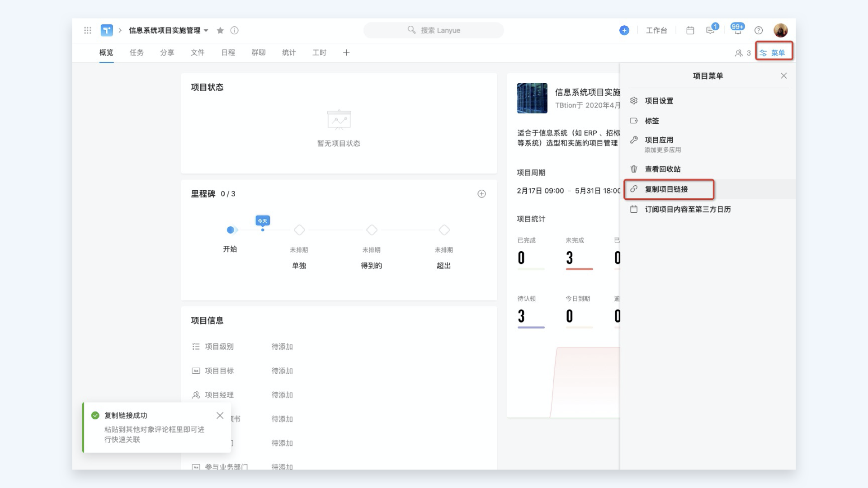
Task: Open project members icon showing 3
Action: (742, 53)
